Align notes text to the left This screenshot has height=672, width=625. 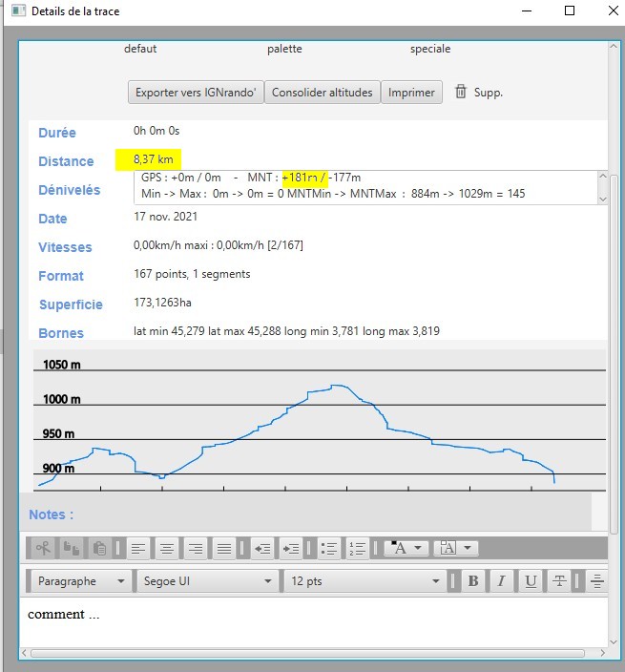click(138, 548)
